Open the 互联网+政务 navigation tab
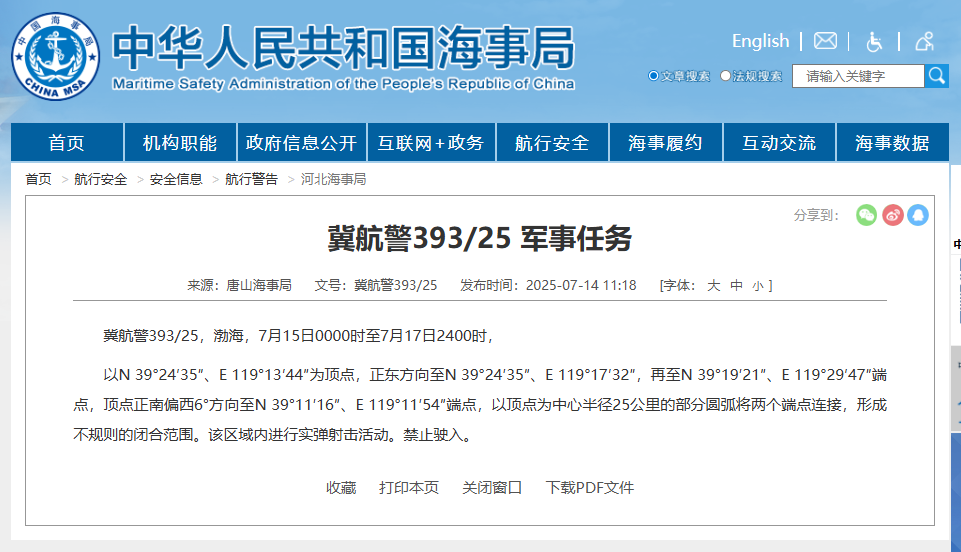Viewport: 961px width, 552px height. click(431, 142)
